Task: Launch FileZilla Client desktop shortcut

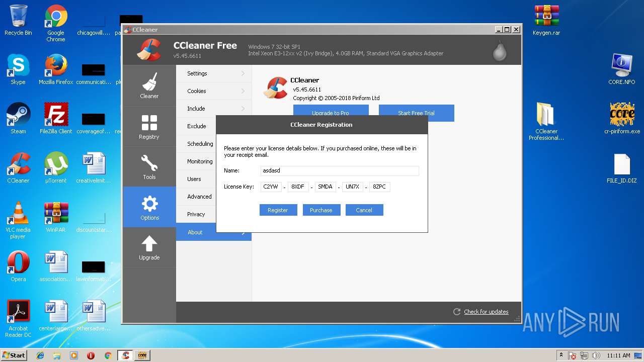Action: tap(56, 119)
